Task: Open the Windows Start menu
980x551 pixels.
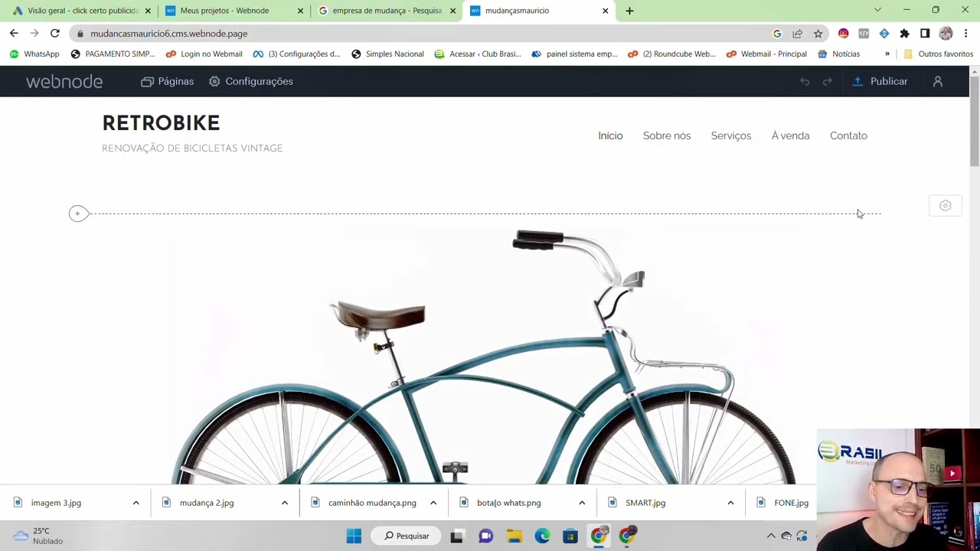Action: click(354, 536)
